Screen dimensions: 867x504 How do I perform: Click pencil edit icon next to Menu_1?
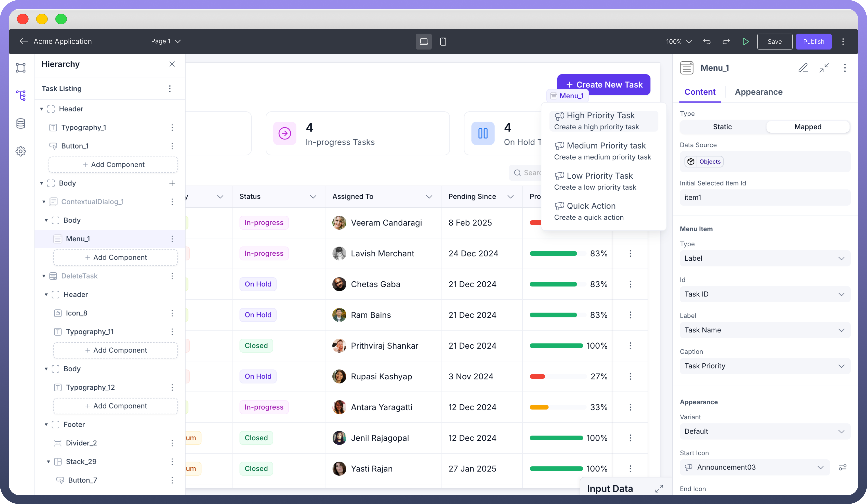(803, 68)
